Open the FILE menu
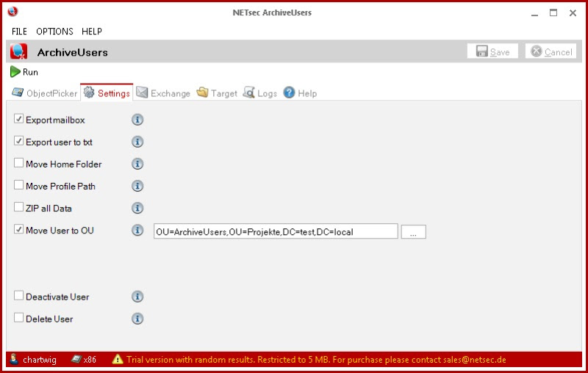Viewport: 588px width, 373px height. pos(19,32)
